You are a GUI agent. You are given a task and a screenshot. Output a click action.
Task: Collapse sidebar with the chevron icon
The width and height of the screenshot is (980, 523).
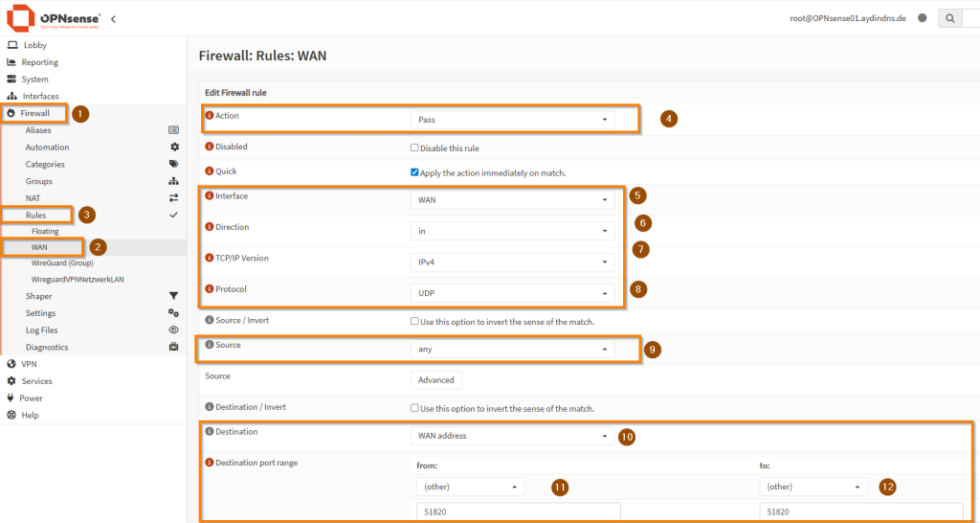coord(114,18)
